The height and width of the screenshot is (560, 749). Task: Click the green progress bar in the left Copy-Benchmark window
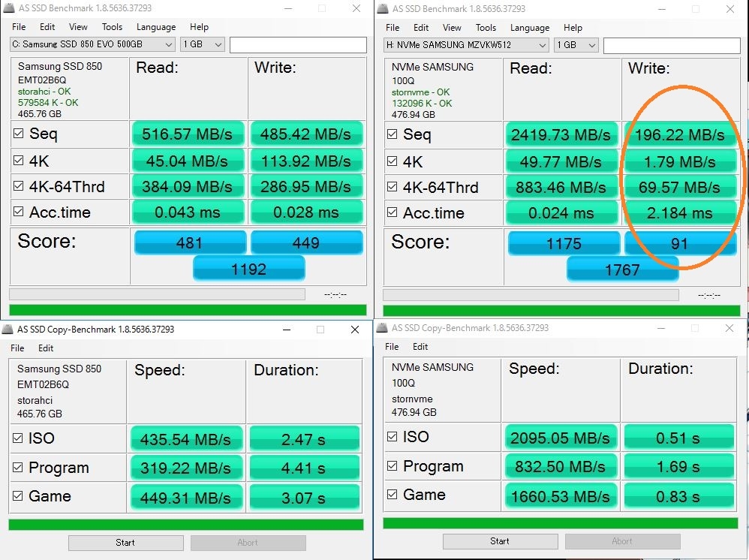point(186,525)
